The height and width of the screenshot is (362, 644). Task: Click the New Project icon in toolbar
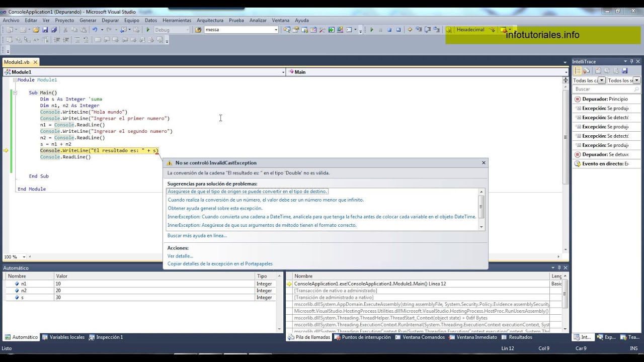[x=10, y=30]
